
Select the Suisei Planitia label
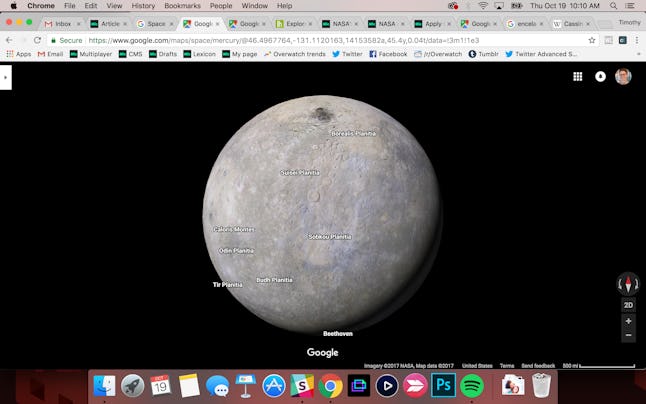(x=300, y=173)
